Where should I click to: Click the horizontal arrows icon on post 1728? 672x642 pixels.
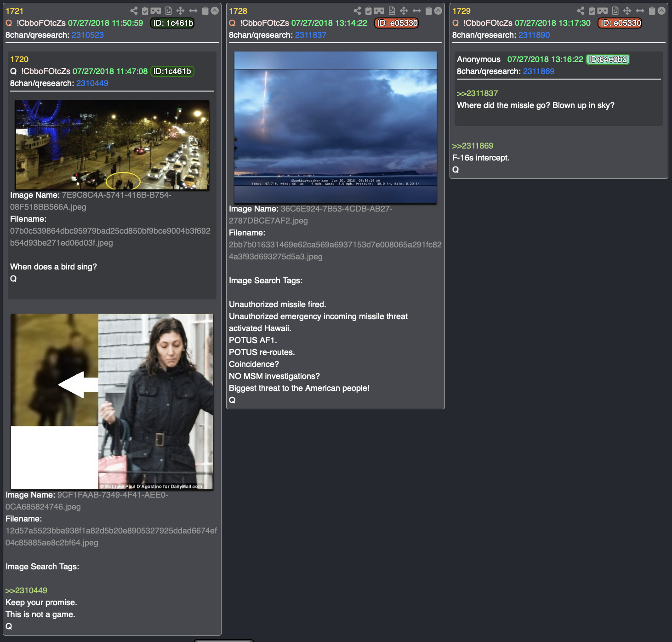417,11
